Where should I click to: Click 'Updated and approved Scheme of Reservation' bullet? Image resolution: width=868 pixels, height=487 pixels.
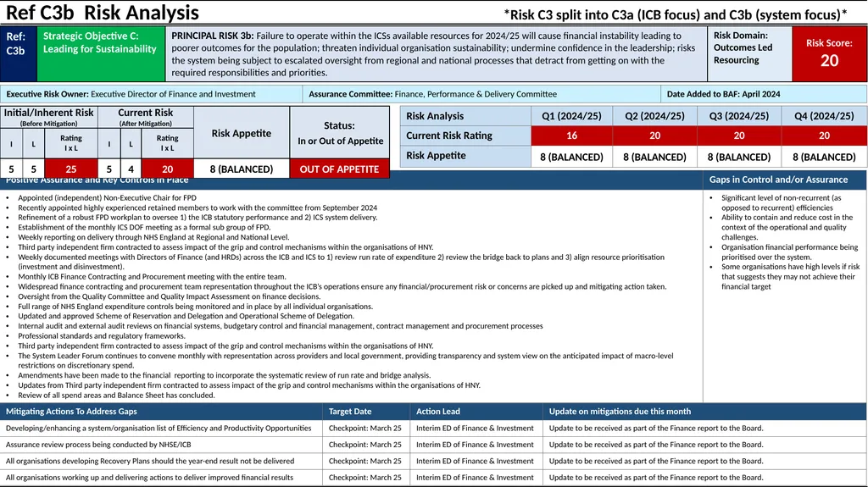[x=186, y=316]
